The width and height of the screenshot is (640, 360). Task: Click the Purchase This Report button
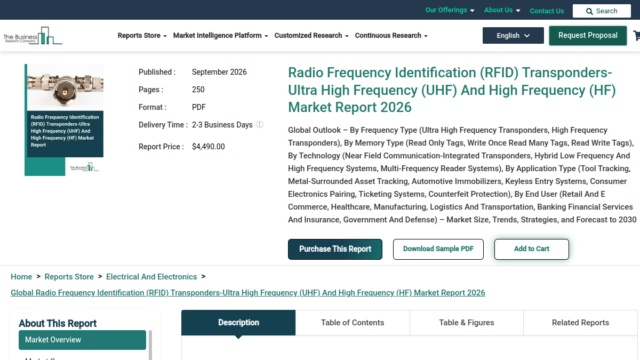click(x=335, y=249)
